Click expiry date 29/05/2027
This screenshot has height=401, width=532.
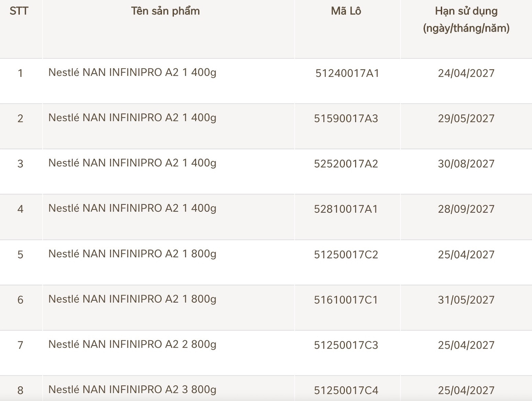coord(466,118)
